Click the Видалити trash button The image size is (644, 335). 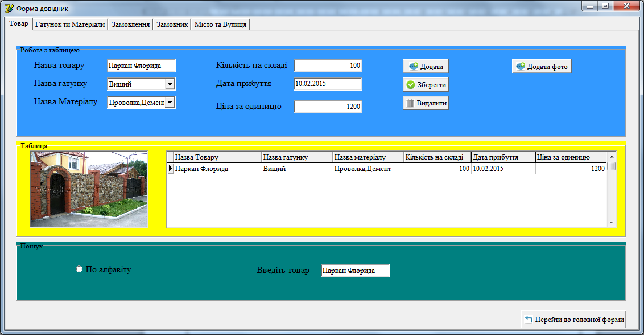(426, 103)
